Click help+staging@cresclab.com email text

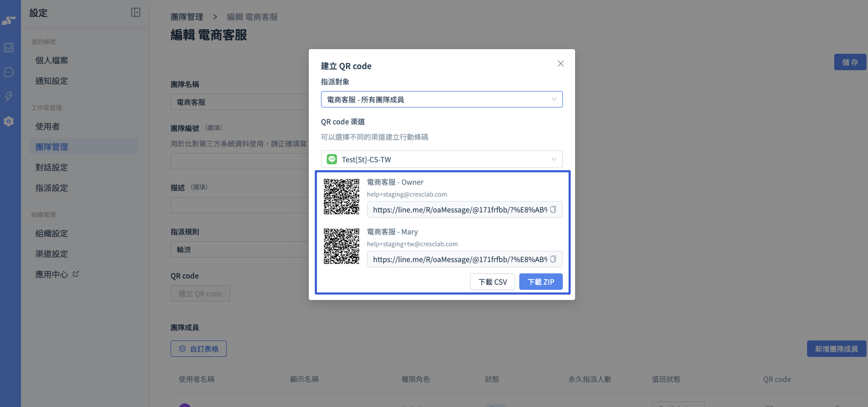(407, 195)
